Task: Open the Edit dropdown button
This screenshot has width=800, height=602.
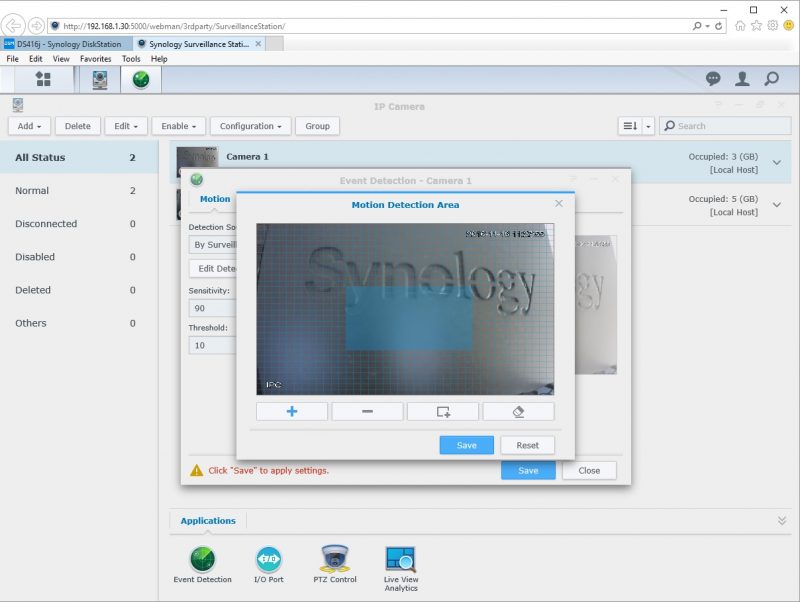Action: click(126, 126)
